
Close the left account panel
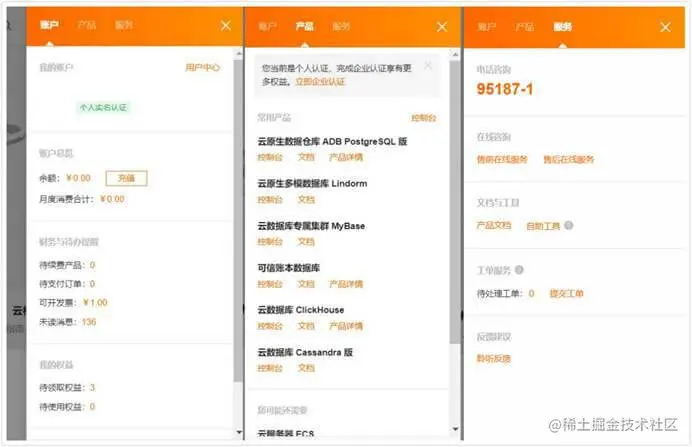226,26
